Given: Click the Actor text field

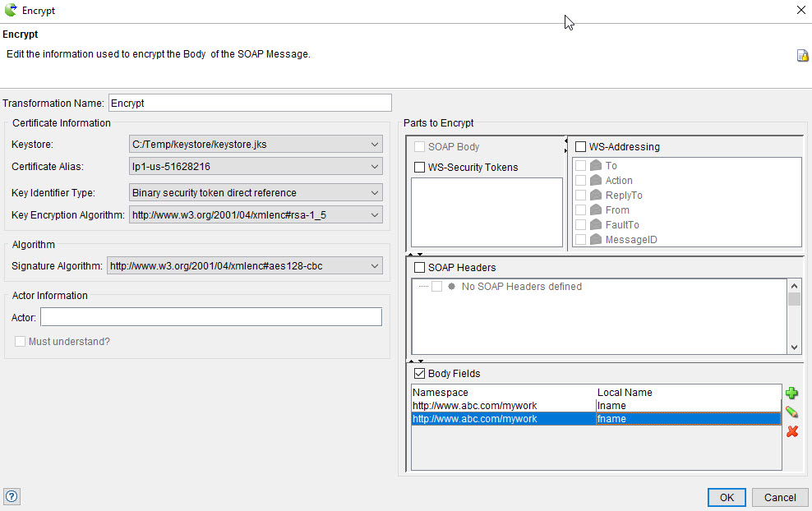Looking at the screenshot, I should 211,317.
